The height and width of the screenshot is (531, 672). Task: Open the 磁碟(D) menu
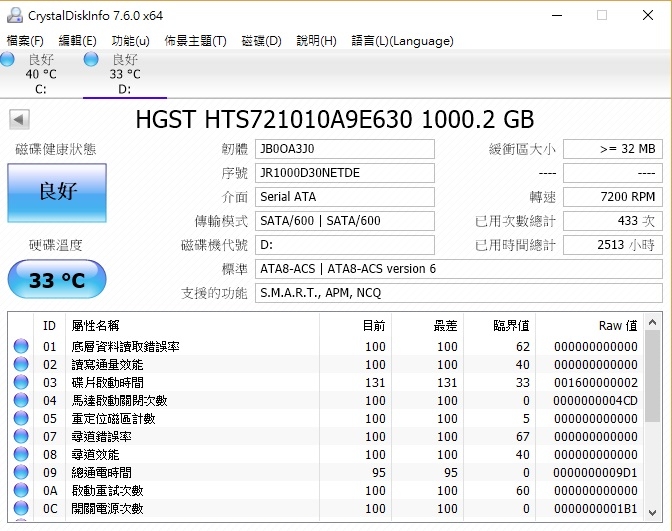(261, 41)
